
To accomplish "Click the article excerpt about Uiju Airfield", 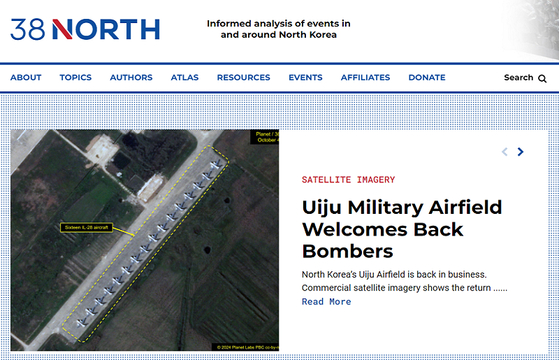I will [x=404, y=281].
